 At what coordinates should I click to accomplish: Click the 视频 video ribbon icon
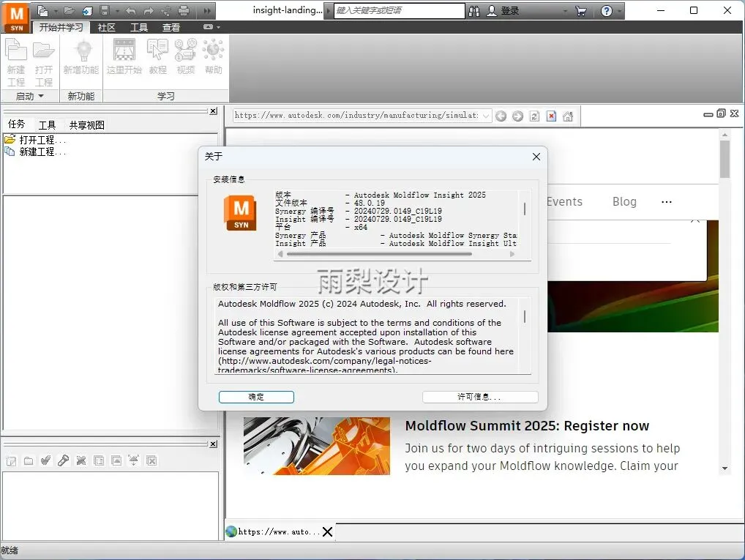coord(185,57)
